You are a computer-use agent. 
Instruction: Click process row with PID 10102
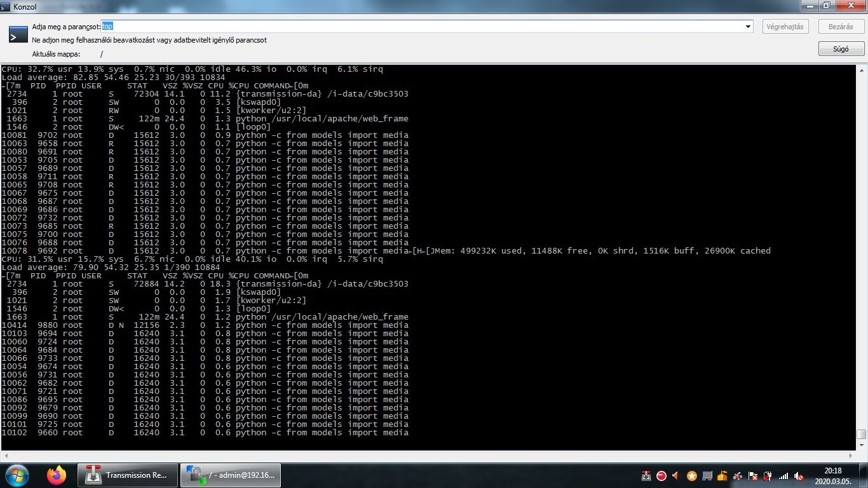pyautogui.click(x=205, y=433)
